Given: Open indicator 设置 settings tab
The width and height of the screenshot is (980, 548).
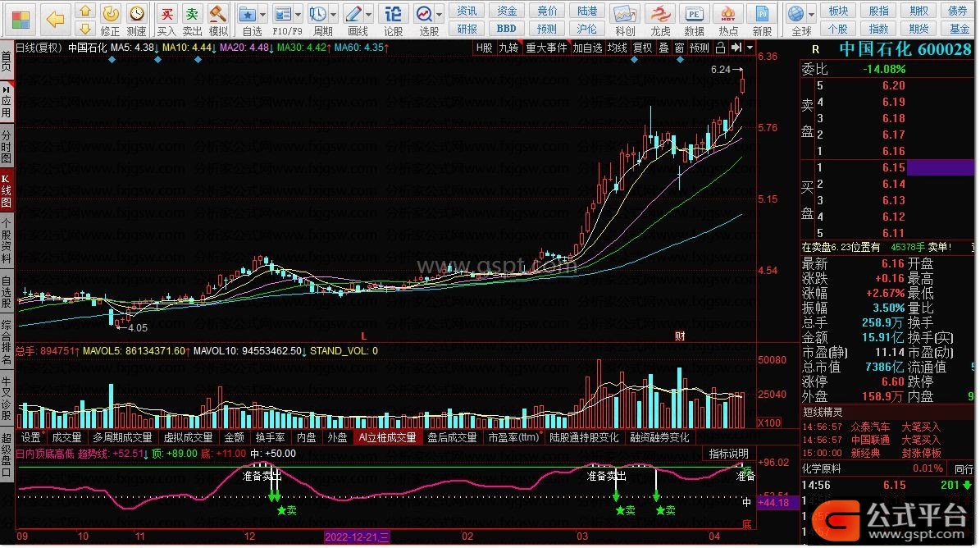Looking at the screenshot, I should tap(30, 437).
